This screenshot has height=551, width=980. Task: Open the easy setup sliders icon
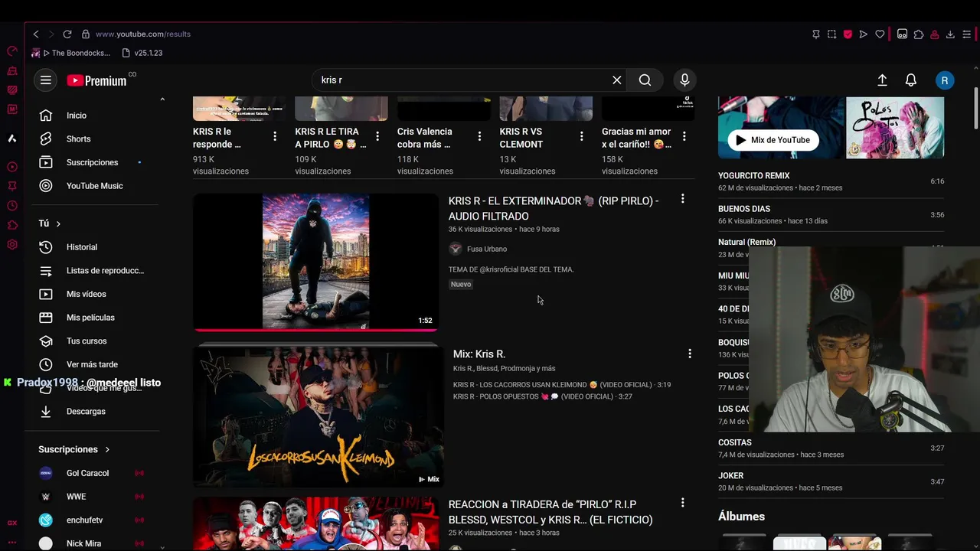(x=967, y=34)
